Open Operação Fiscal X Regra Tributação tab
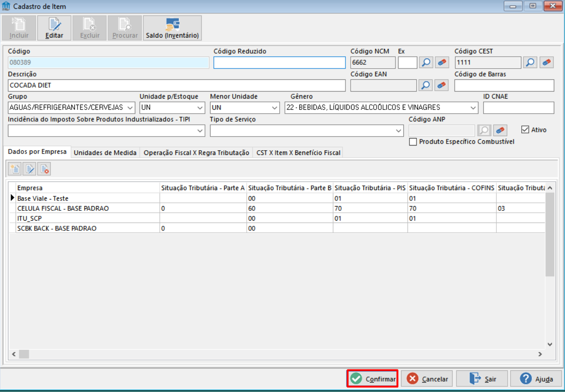 click(196, 153)
